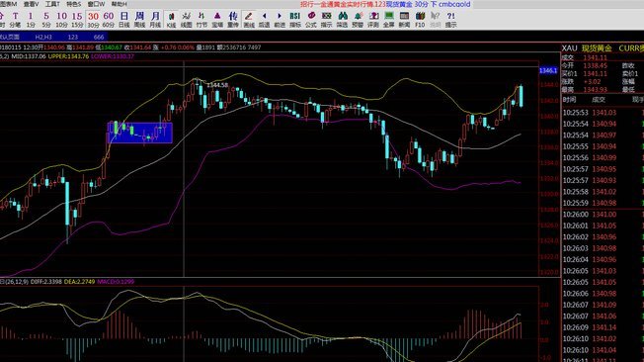644x362 pixels.
Task: Click the 现货黄金 instrument name
Action: (x=597, y=48)
